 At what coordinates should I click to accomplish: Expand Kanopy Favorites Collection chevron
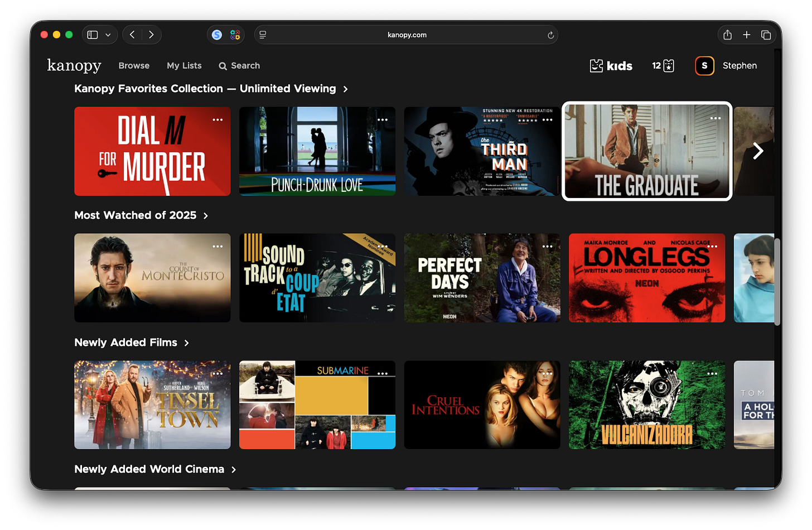[345, 89]
